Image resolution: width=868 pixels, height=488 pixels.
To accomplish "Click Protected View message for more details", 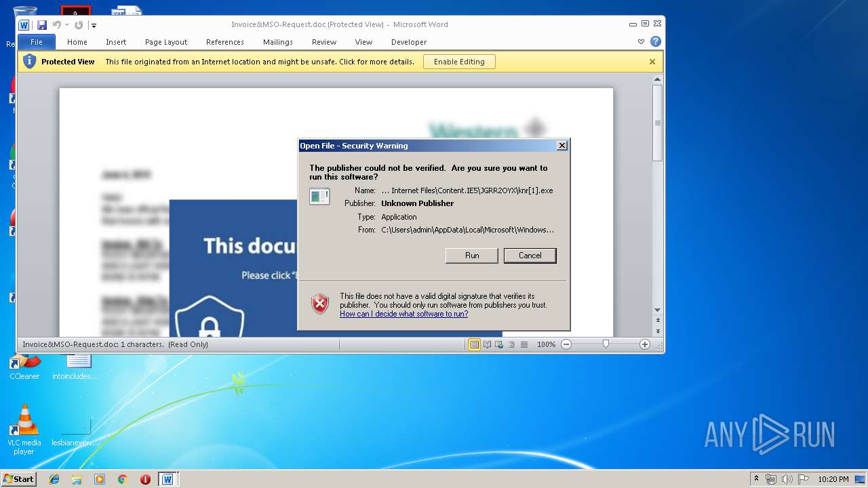I will (260, 62).
